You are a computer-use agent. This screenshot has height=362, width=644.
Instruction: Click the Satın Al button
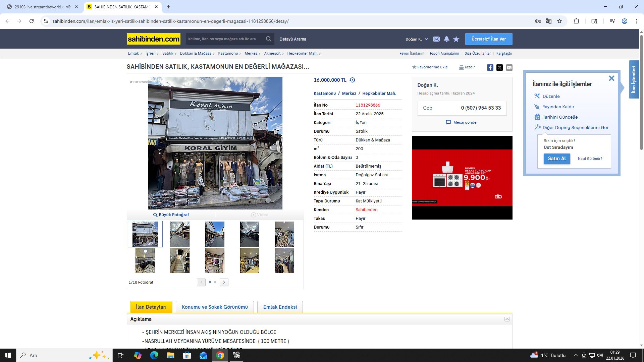[557, 159]
